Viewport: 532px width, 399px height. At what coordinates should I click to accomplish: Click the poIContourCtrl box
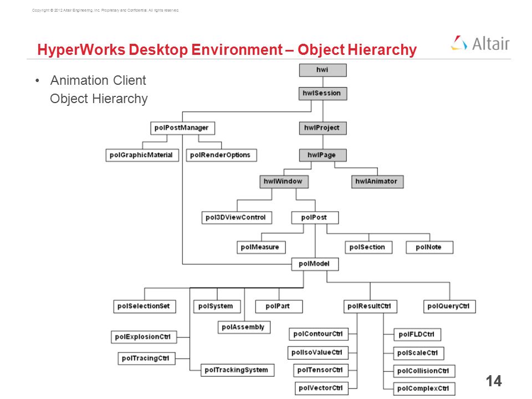tap(319, 334)
